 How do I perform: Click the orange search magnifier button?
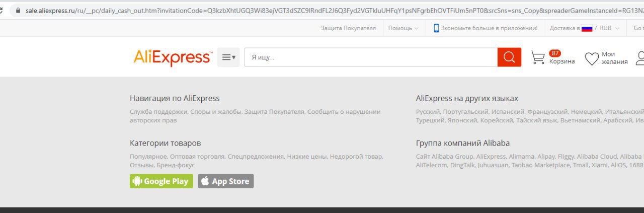click(x=509, y=57)
